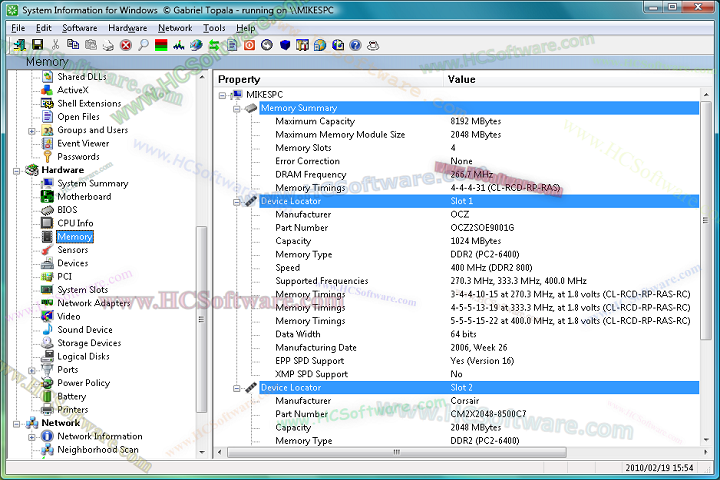This screenshot has height=480, width=720.
Task: Select Shared DLLs in the tree
Action: [x=82, y=77]
